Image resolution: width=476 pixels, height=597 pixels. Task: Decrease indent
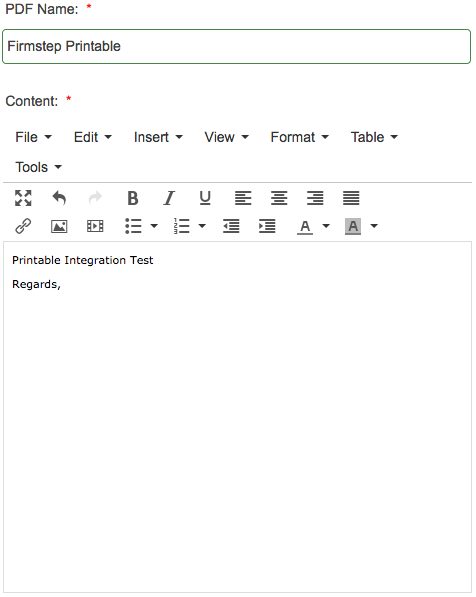coord(231,226)
